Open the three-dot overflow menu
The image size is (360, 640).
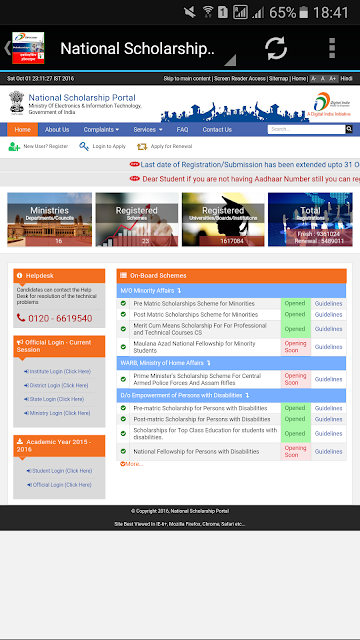click(x=332, y=48)
